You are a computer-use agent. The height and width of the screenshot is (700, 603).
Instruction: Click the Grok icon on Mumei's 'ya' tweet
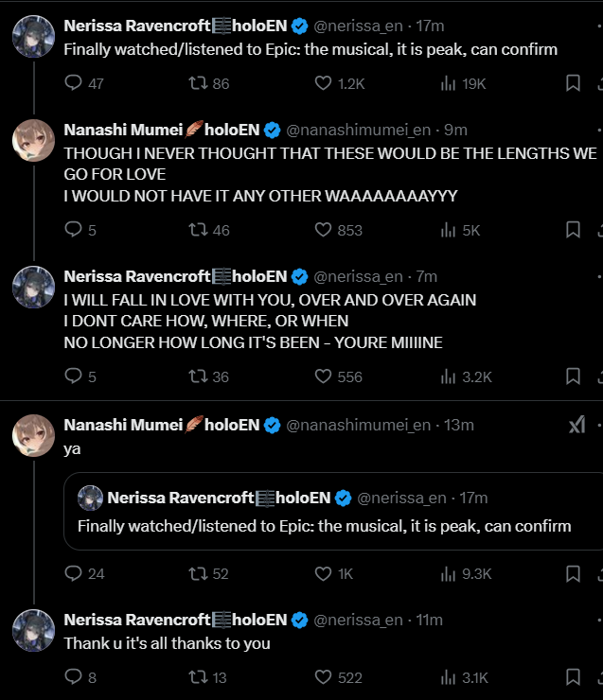576,426
